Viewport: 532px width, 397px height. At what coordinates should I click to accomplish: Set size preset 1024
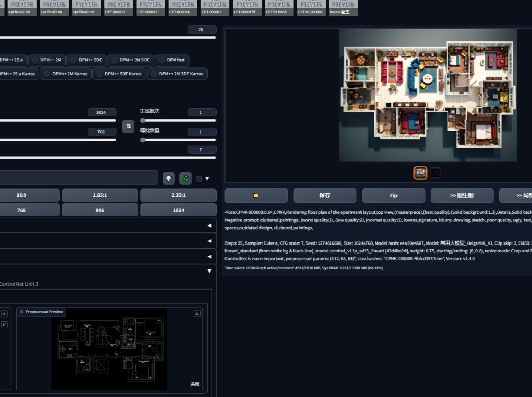pos(178,210)
